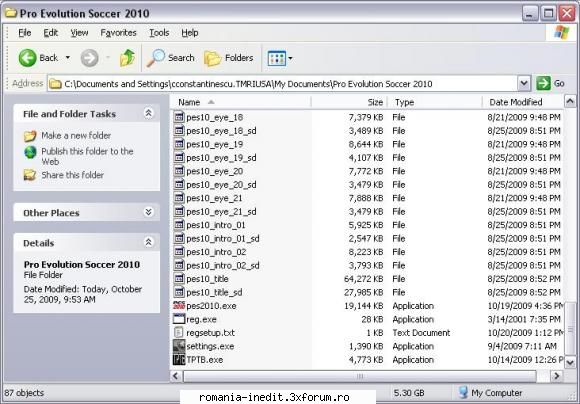Click the vertical scrollbar down arrow
Image resolution: width=580 pixels, height=404 pixels.
(x=570, y=362)
